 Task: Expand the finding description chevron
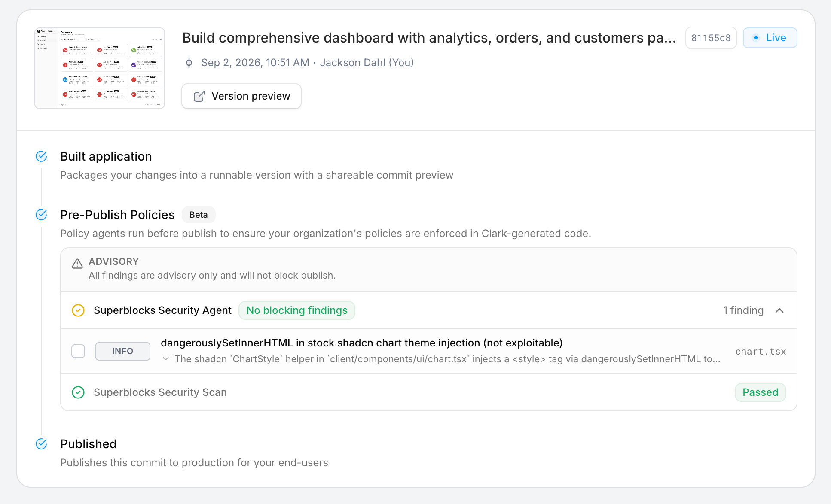click(166, 359)
